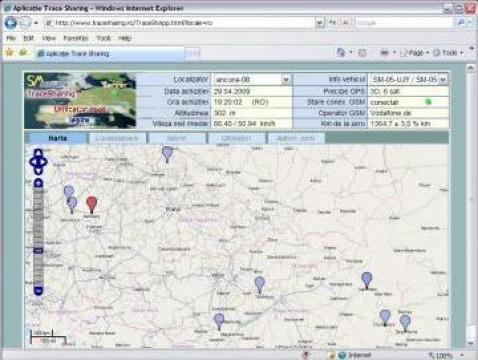Select the red map marker
The image size is (478, 360).
[x=91, y=204]
